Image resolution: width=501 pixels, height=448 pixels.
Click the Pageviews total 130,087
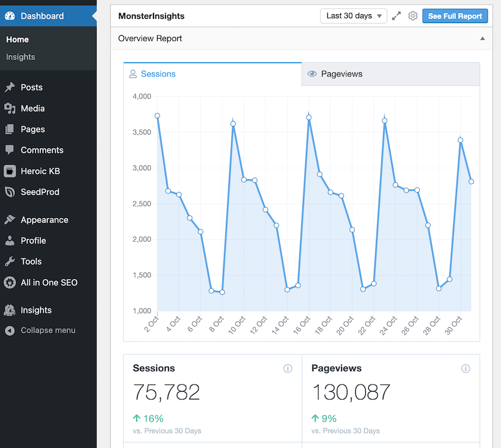[351, 392]
